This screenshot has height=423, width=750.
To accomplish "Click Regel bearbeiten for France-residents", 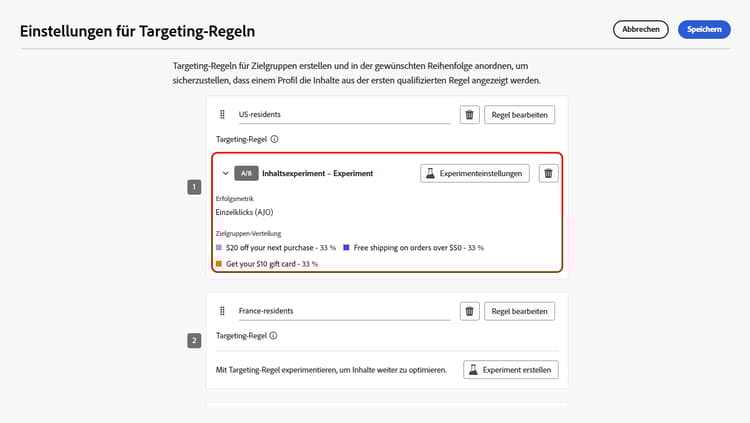I will [x=520, y=311].
